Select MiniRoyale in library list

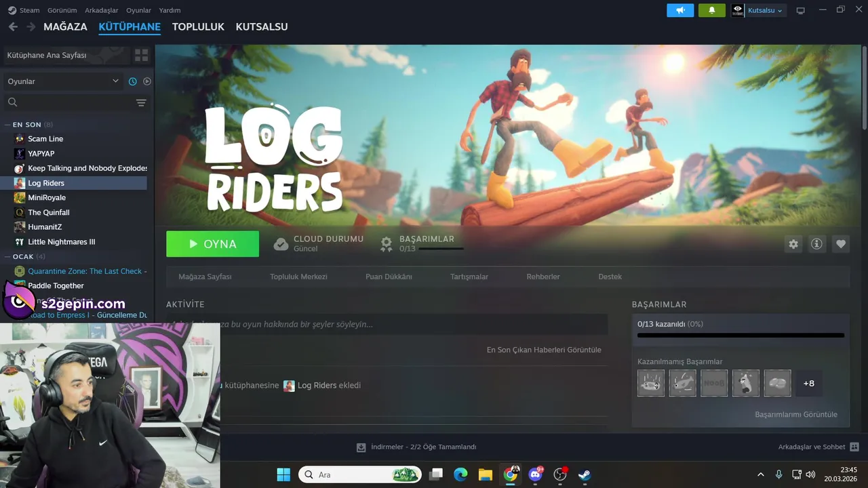pyautogui.click(x=47, y=198)
